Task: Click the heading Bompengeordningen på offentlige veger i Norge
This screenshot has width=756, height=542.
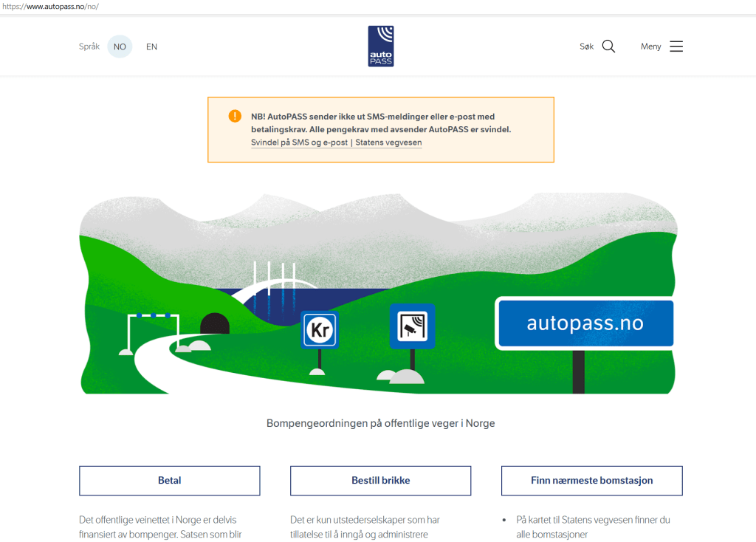Action: point(380,423)
